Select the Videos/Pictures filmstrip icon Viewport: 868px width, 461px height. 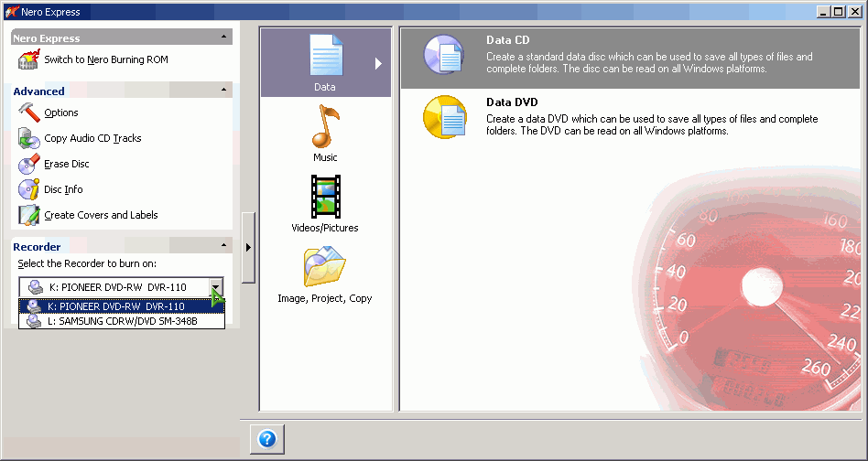[x=326, y=197]
